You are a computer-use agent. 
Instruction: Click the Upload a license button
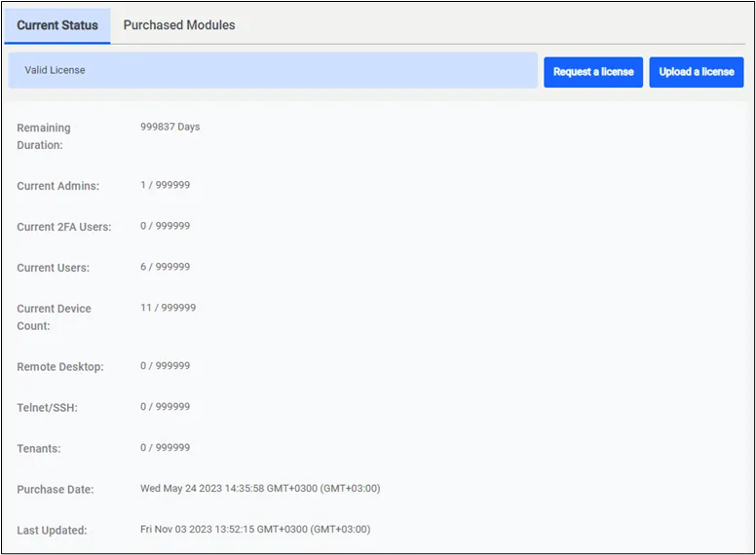[697, 72]
